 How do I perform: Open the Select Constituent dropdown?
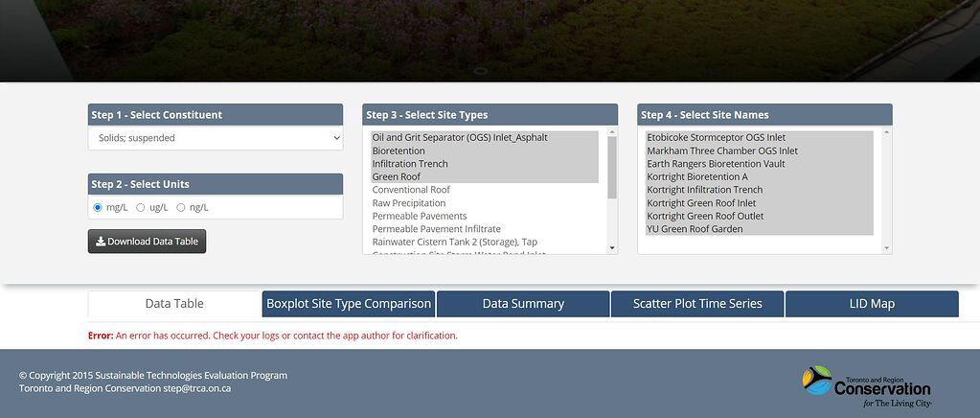[x=215, y=138]
